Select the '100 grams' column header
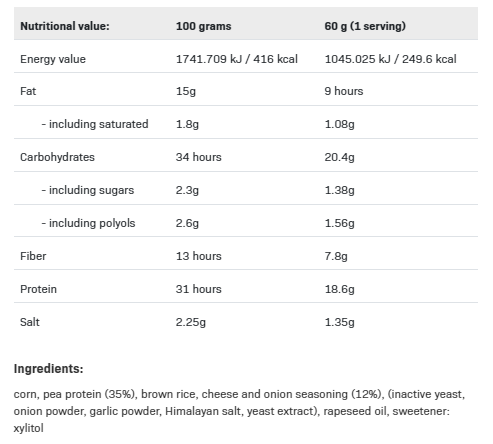493x444 pixels. [203, 26]
